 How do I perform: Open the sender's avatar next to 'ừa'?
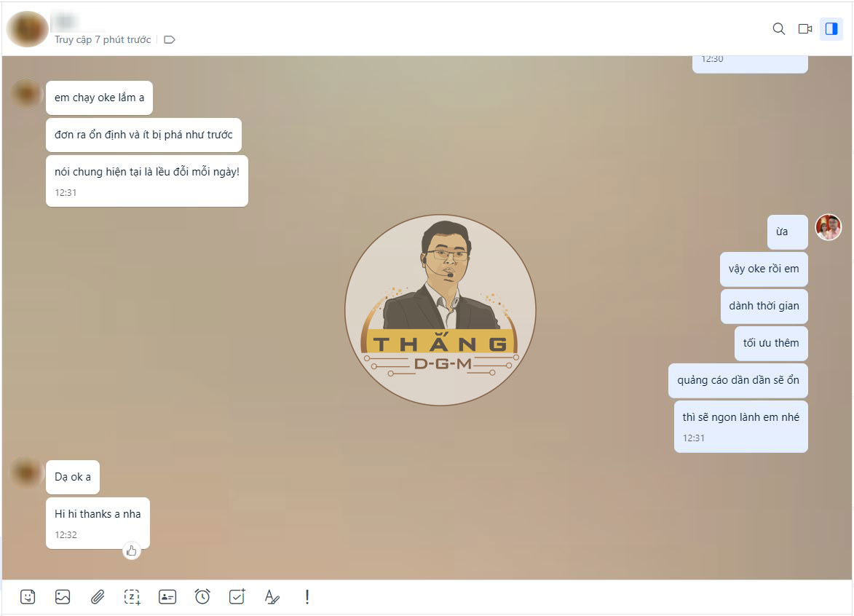pos(828,227)
